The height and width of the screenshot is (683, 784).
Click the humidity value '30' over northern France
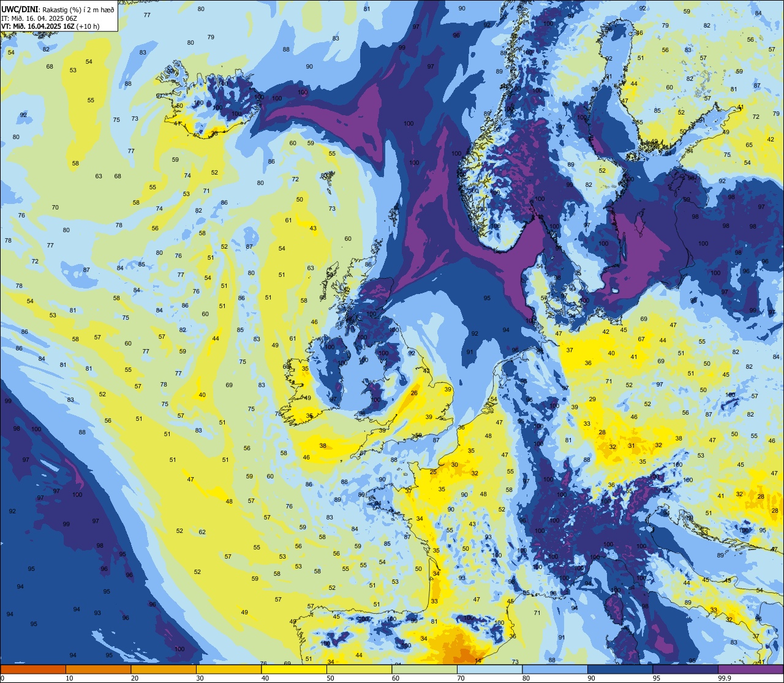[x=454, y=465]
